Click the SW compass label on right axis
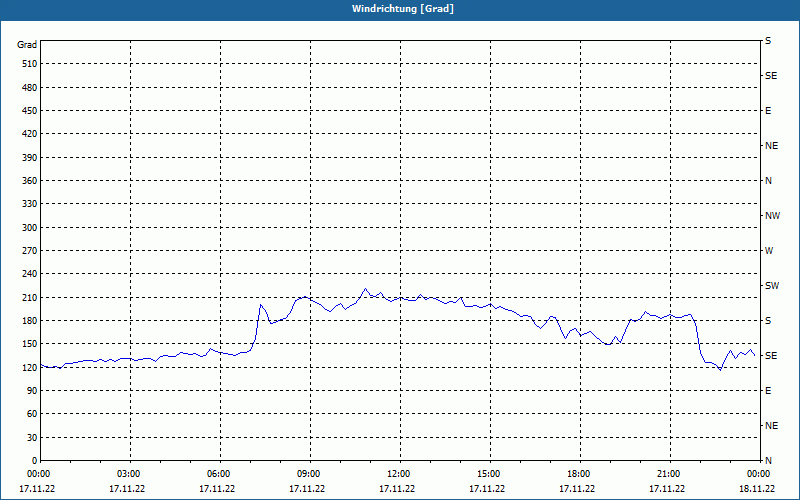The height and width of the screenshot is (500, 800). point(772,286)
